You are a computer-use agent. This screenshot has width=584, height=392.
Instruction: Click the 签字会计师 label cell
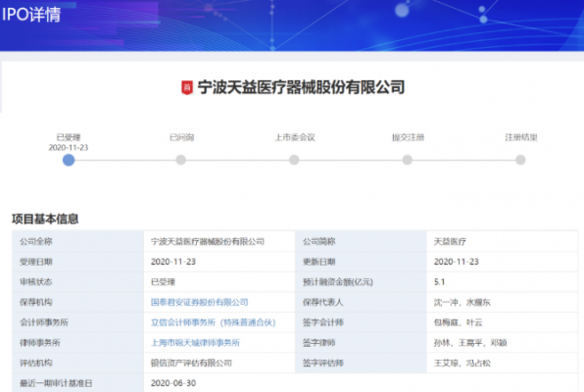point(361,322)
